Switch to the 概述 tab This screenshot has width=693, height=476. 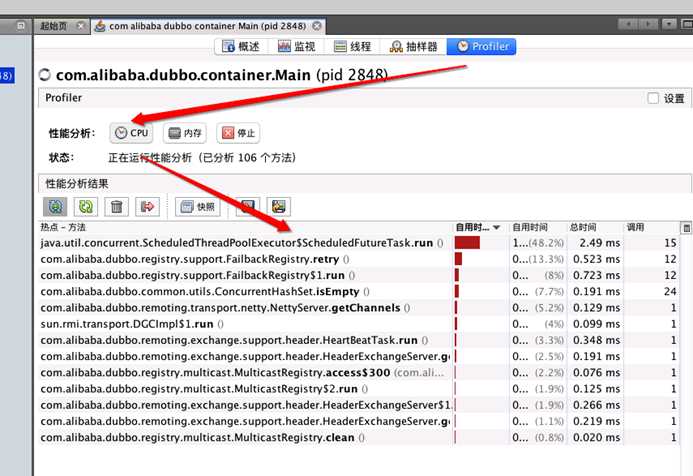click(241, 46)
